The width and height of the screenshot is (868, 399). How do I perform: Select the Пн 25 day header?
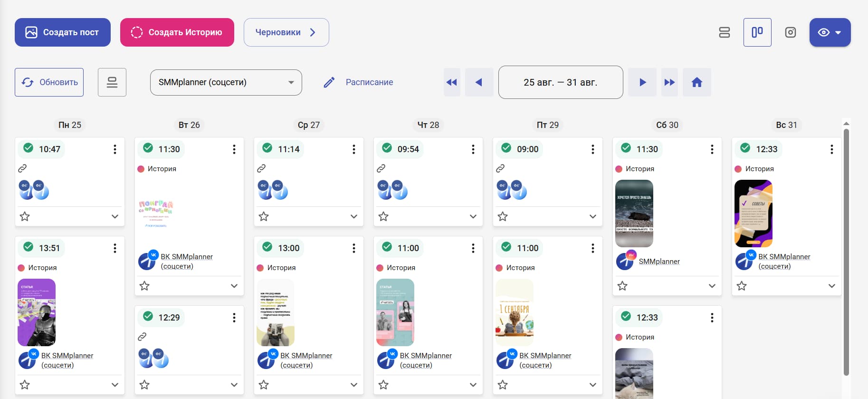pos(70,125)
